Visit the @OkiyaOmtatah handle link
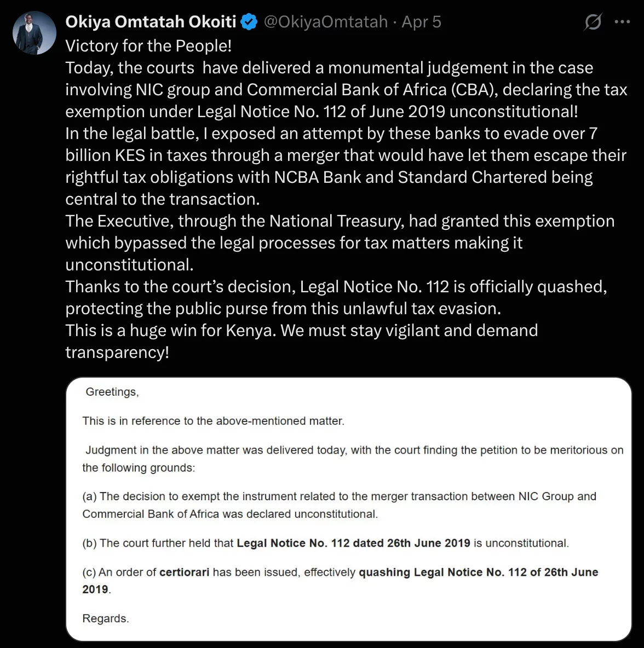The height and width of the screenshot is (648, 644). [x=326, y=22]
